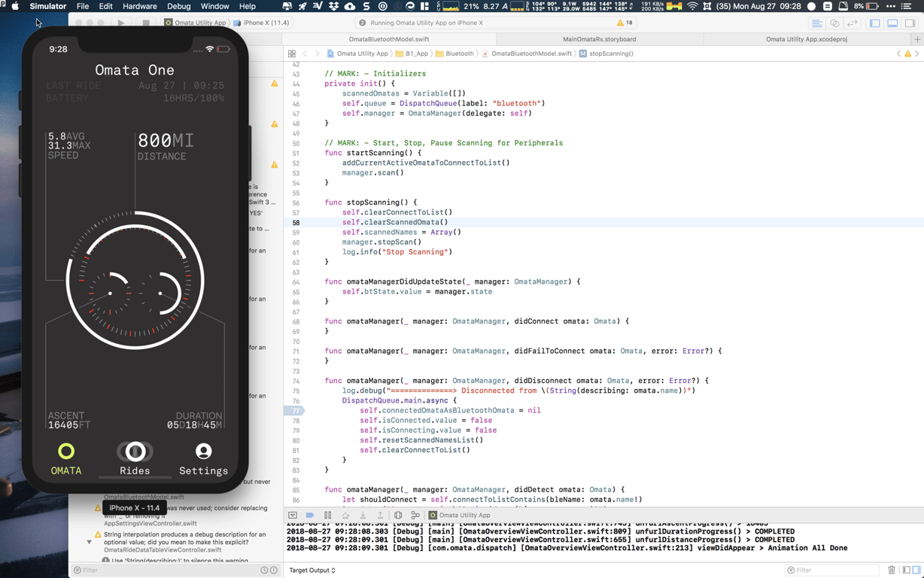Clear the console with trash icon
The width and height of the screenshot is (924, 578).
coord(892,570)
